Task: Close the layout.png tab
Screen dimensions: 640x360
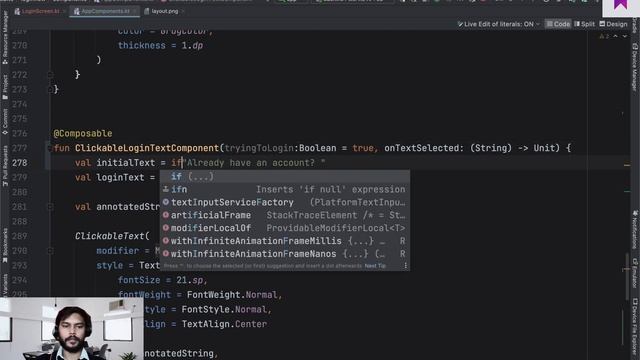Action: (x=183, y=11)
